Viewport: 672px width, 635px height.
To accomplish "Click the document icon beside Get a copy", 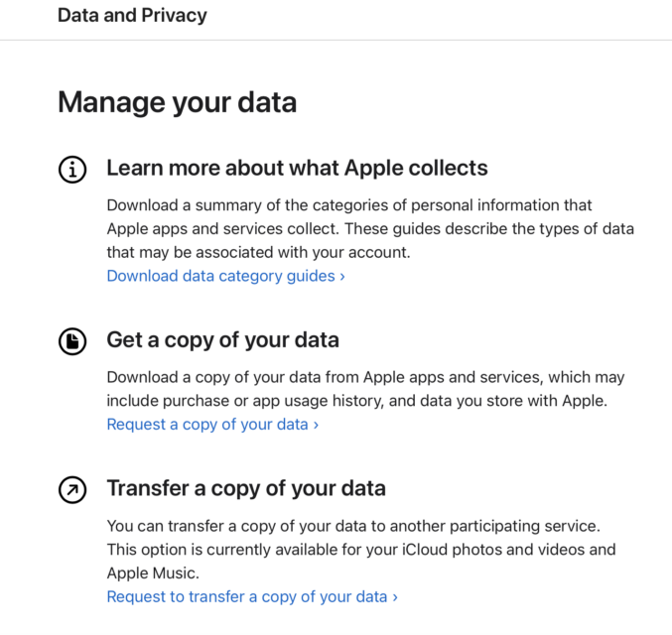I will tap(72, 341).
